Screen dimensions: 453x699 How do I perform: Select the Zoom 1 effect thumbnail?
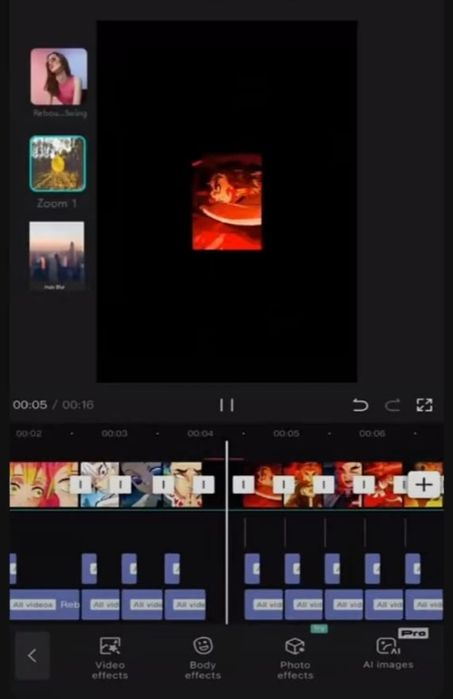[58, 164]
